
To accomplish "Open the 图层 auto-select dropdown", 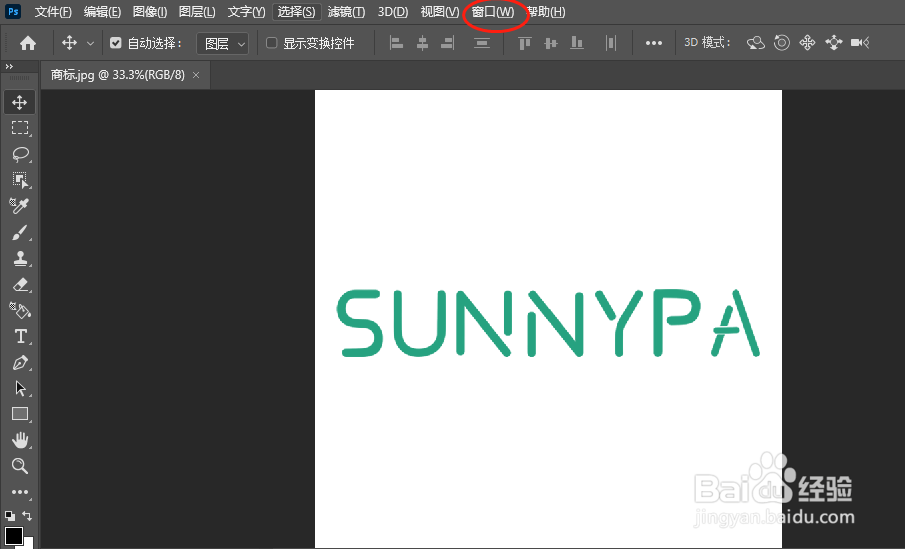I will tap(223, 43).
